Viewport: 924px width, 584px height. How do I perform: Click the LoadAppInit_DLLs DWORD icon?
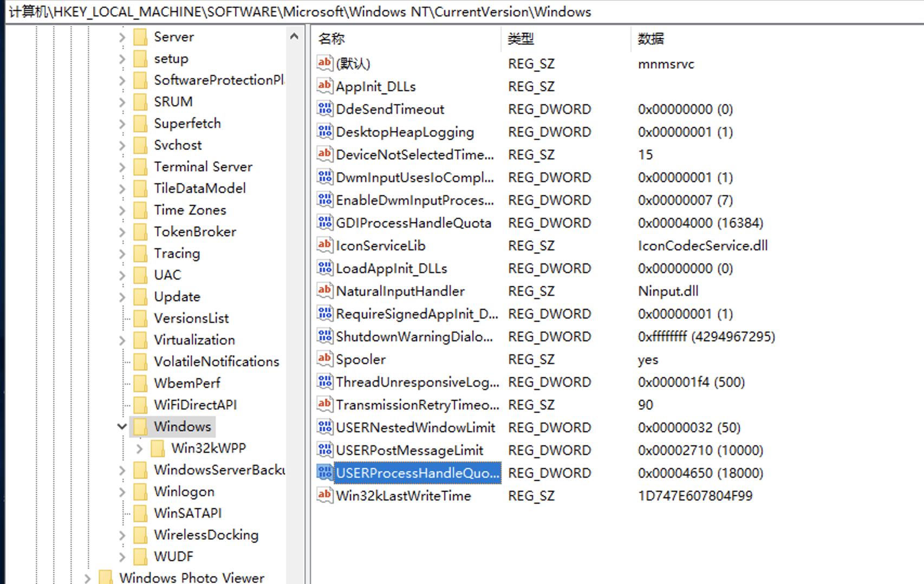[324, 268]
